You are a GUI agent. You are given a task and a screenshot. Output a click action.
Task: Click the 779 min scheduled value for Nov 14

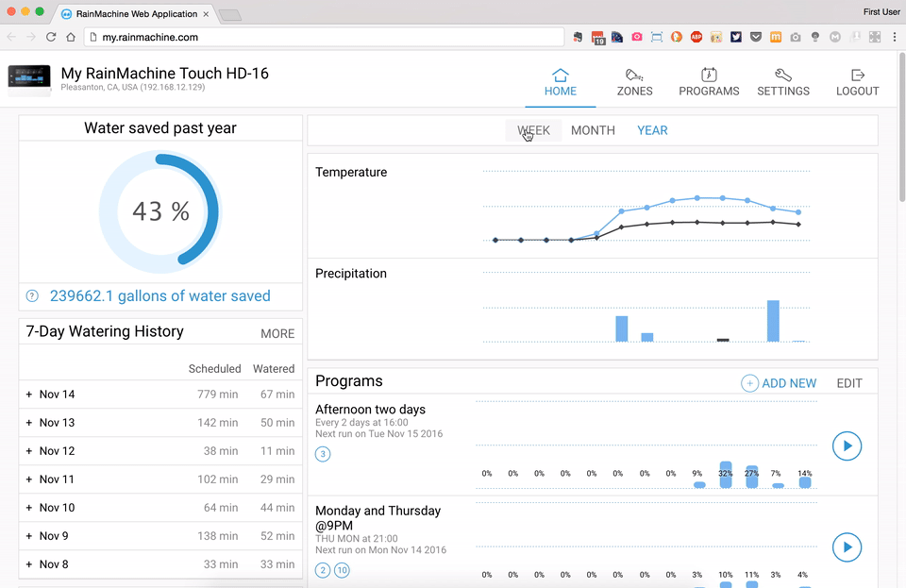(217, 395)
